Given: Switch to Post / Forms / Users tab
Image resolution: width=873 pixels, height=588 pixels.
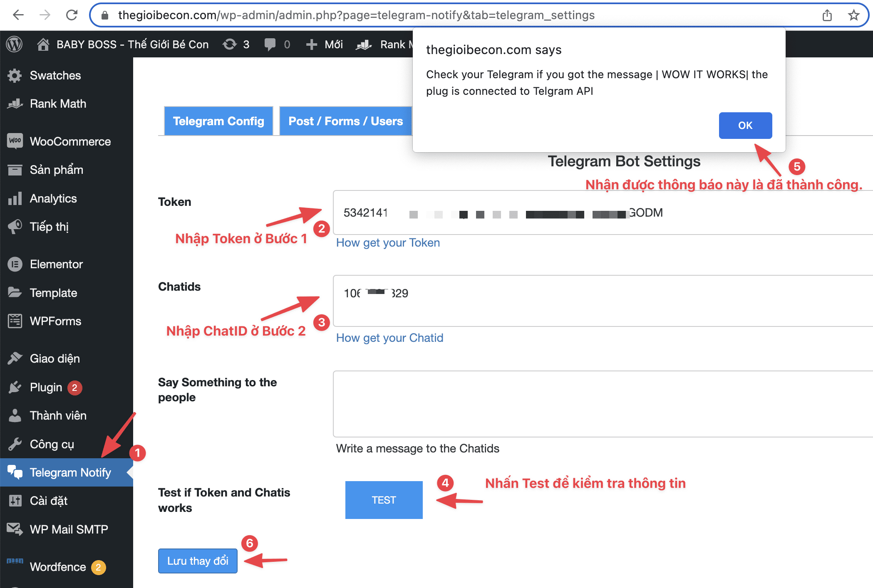Looking at the screenshot, I should click(345, 121).
